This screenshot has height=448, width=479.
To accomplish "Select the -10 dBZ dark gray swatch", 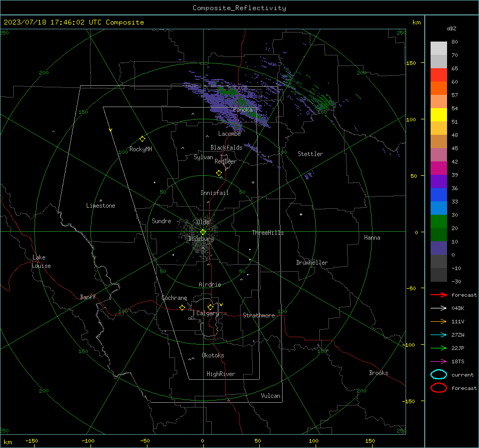I will [439, 274].
